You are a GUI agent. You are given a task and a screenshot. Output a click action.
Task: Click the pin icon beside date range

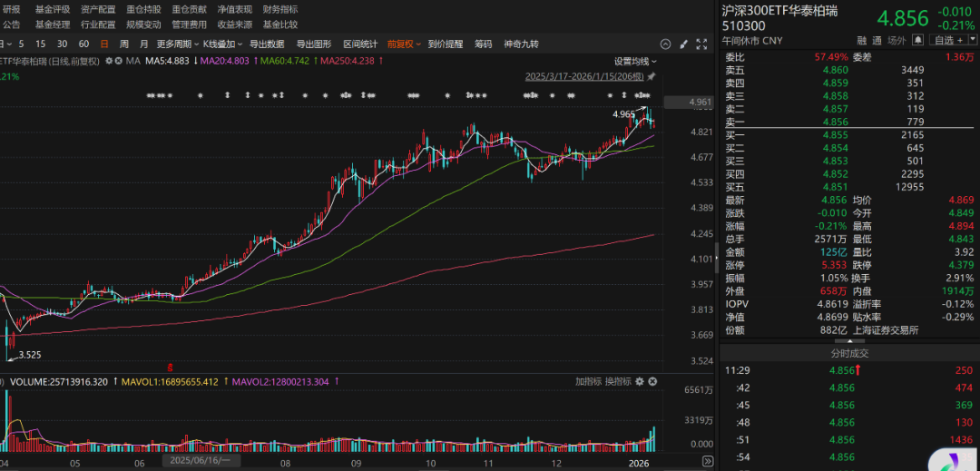651,77
